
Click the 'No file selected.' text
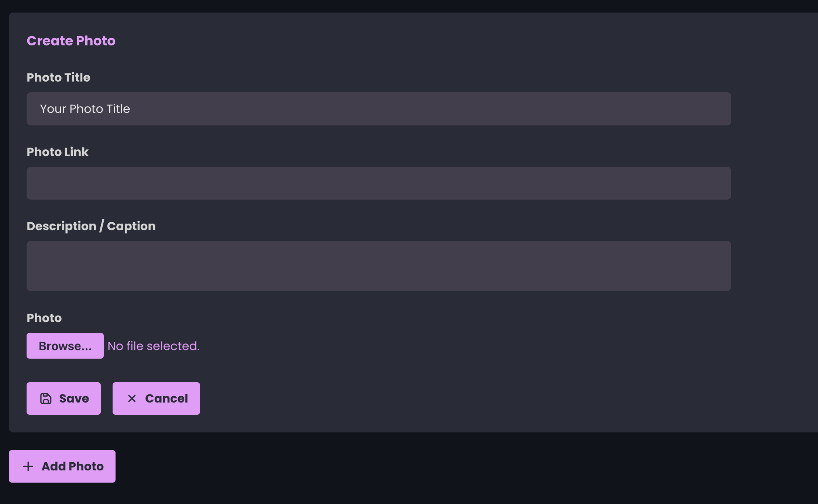[x=154, y=346]
